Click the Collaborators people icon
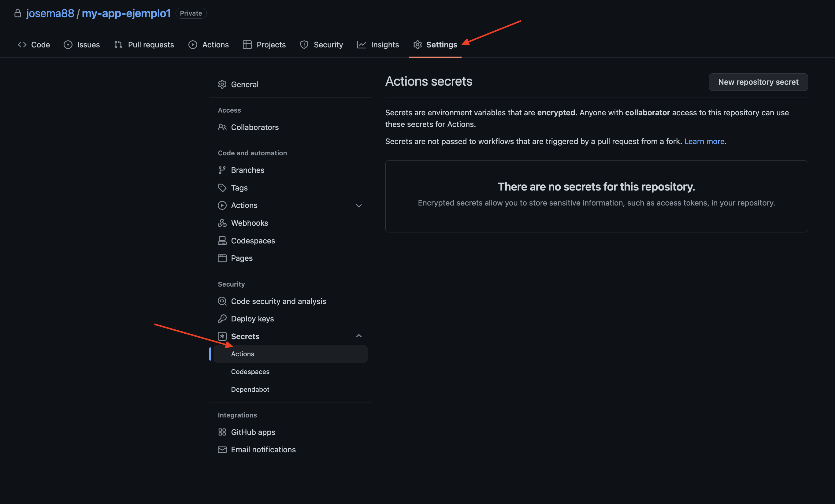The height and width of the screenshot is (504, 835). pyautogui.click(x=222, y=127)
